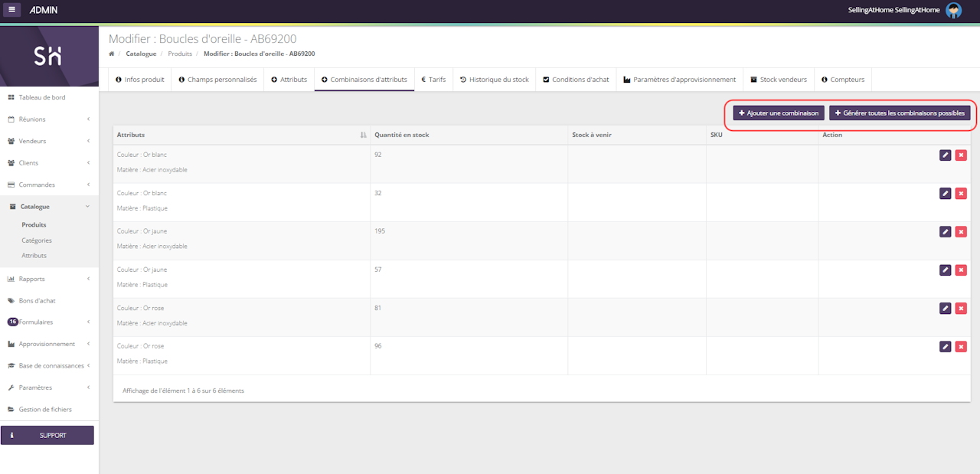Click the home breadcrumb icon

tap(112, 54)
